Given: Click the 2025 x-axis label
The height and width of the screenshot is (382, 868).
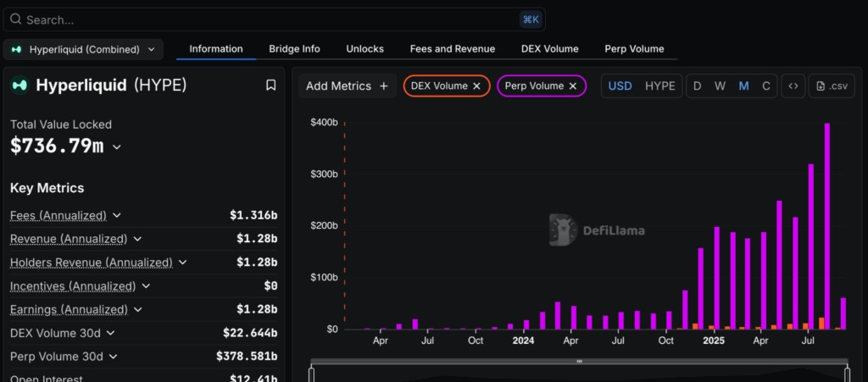Looking at the screenshot, I should click(x=714, y=340).
